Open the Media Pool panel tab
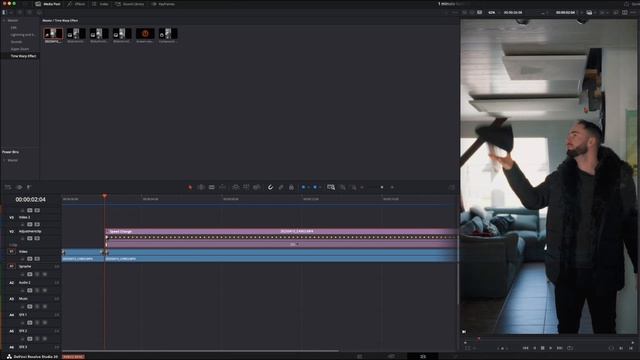The image size is (640, 360). [48, 4]
